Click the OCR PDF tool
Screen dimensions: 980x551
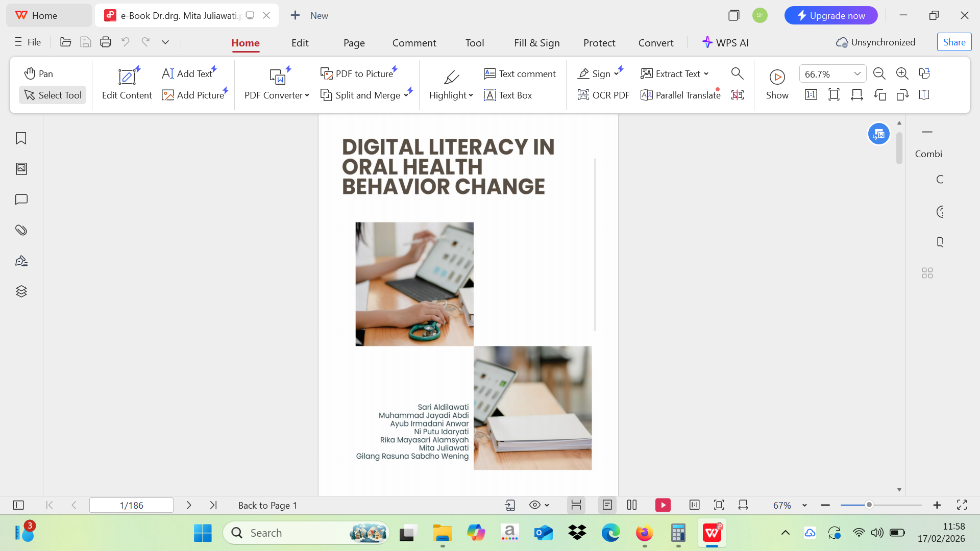(603, 95)
